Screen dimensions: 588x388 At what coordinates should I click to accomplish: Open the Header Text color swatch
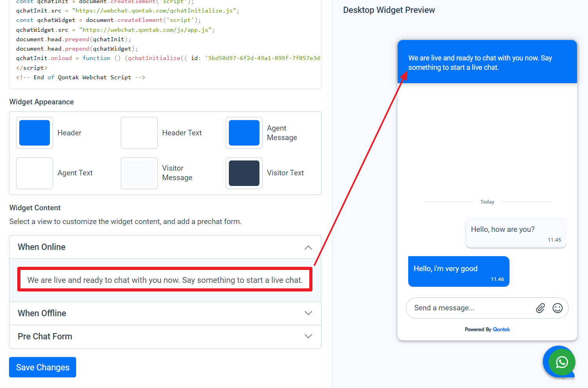point(139,133)
